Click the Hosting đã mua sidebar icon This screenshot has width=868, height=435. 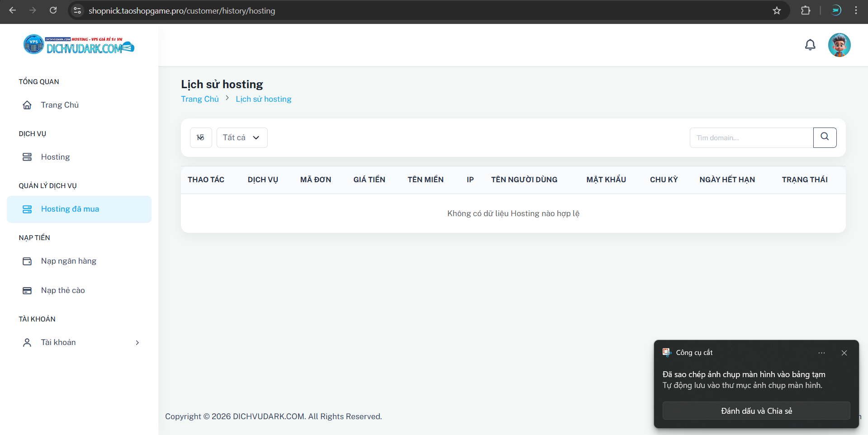[27, 209]
